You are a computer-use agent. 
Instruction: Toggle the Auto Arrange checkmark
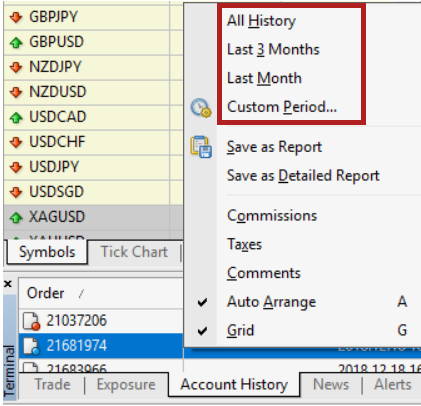point(202,302)
